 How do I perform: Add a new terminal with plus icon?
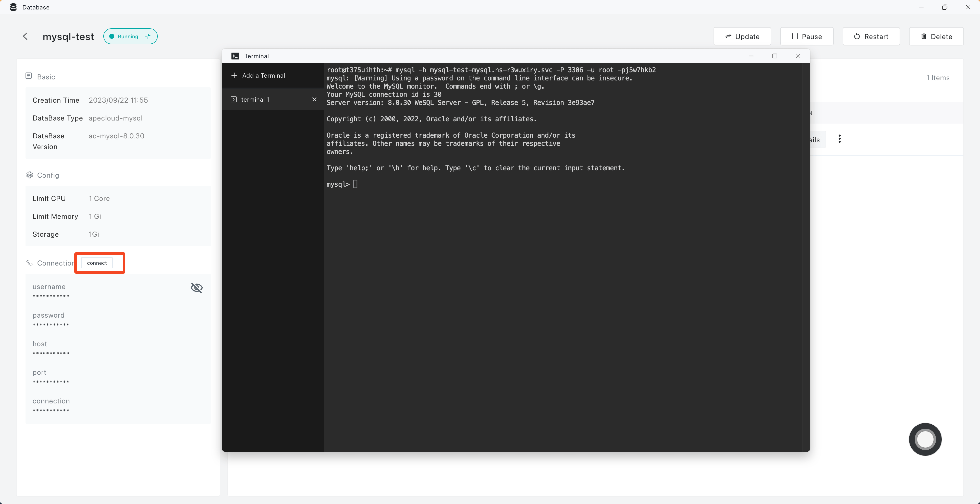coord(234,75)
